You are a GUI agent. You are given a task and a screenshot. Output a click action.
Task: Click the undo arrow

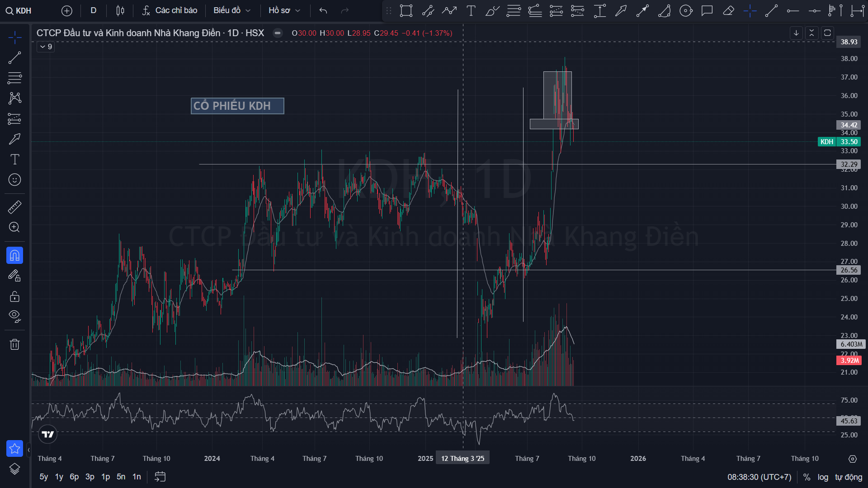click(x=323, y=10)
